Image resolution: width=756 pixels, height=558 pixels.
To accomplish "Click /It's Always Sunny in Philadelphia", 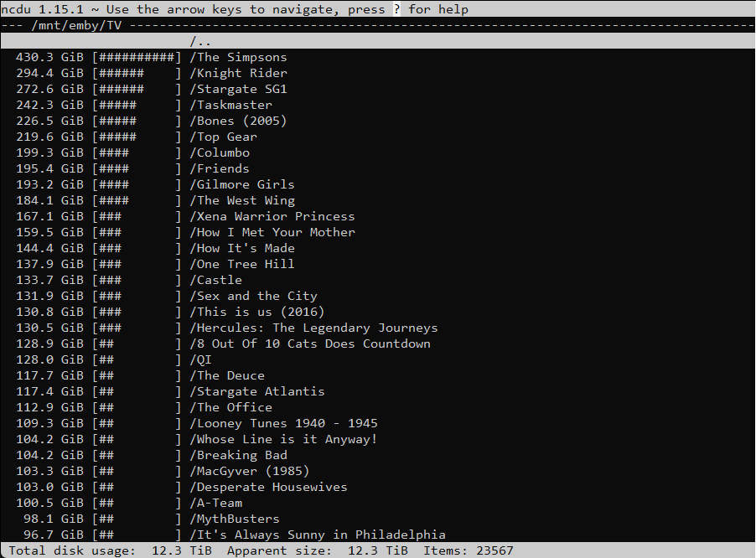I will [x=377, y=535].
